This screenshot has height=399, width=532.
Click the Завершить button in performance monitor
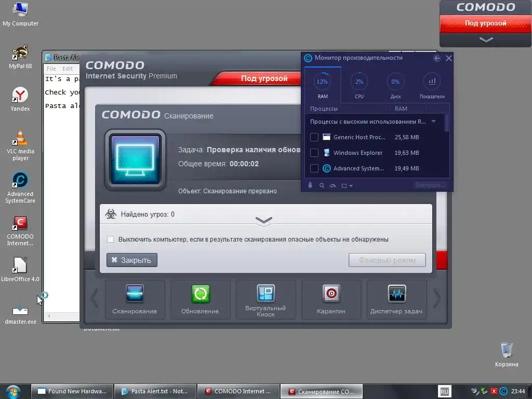tap(430, 185)
